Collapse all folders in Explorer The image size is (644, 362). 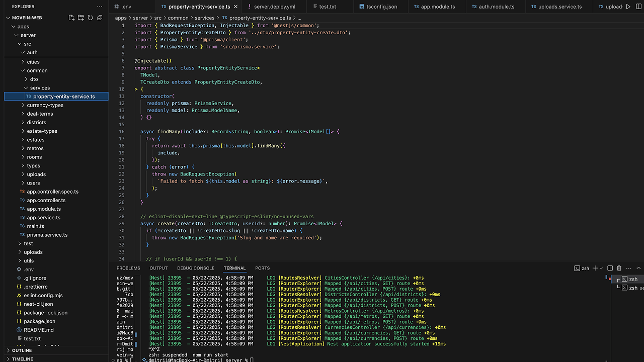pyautogui.click(x=100, y=18)
